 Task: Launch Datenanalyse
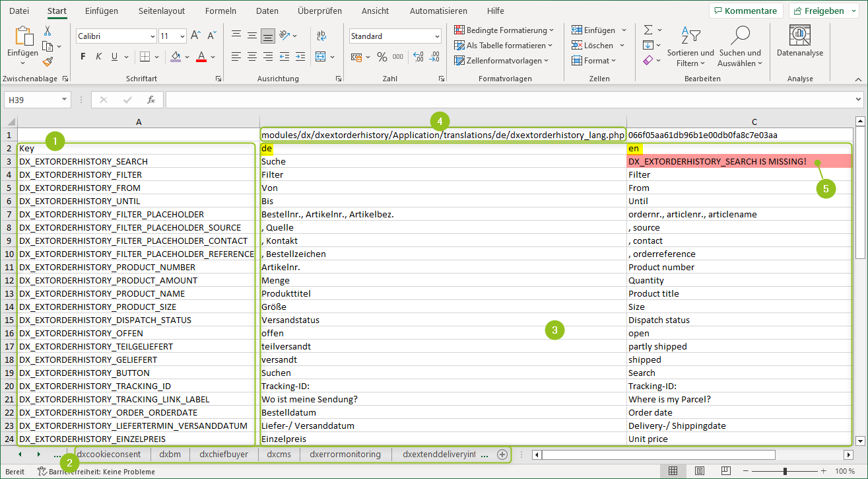(800, 41)
